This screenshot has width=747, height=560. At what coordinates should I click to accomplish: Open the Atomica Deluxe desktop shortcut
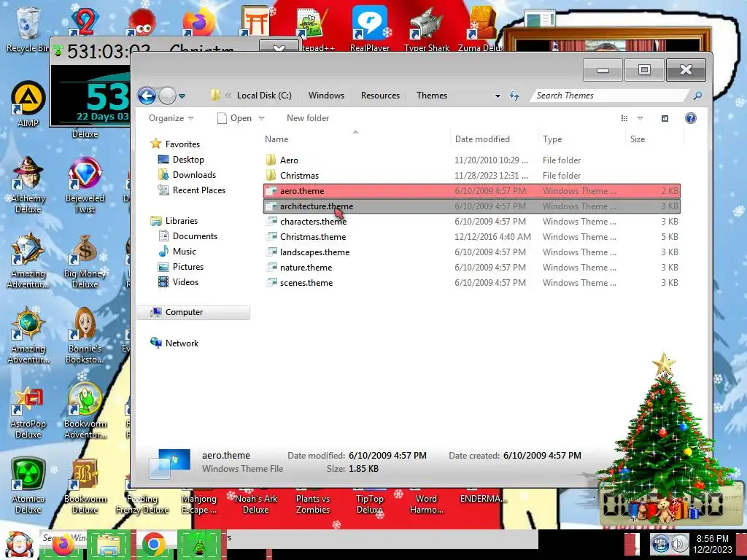point(28,486)
